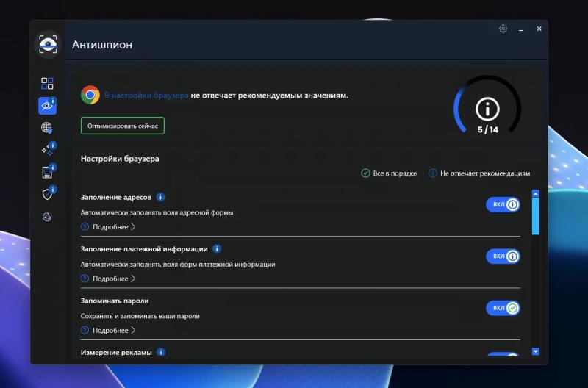
Task: Select the Antispy crossed-eye sidebar icon
Action: click(47, 106)
